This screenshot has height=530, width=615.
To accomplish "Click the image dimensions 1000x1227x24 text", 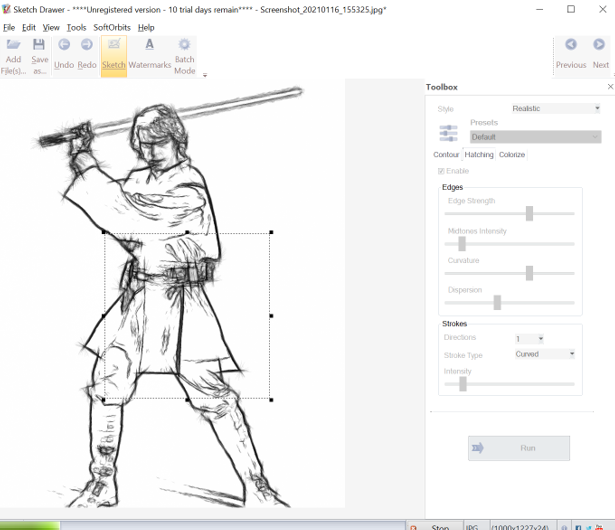I will pos(520,527).
